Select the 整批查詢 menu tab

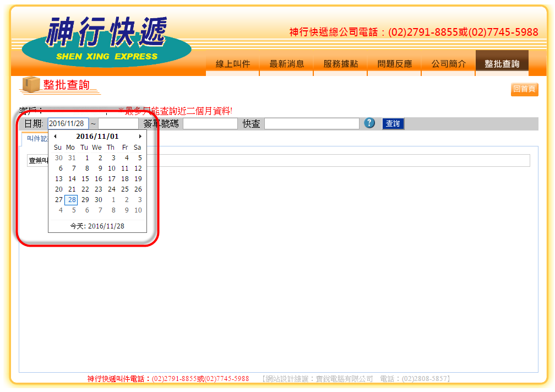pos(502,64)
